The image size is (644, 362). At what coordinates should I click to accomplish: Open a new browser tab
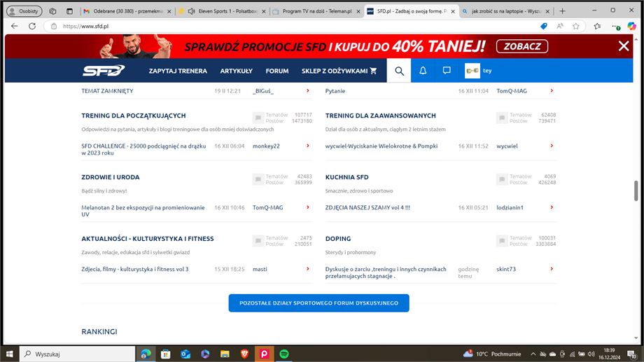point(562,11)
